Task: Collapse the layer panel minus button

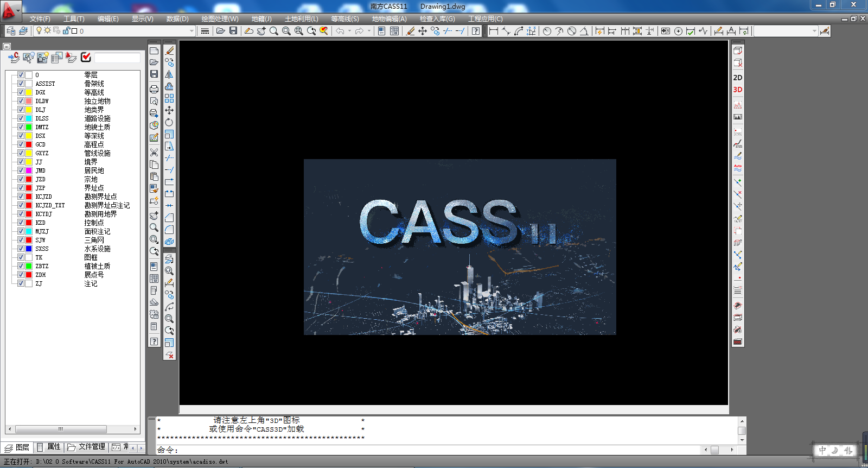Action: [x=7, y=47]
